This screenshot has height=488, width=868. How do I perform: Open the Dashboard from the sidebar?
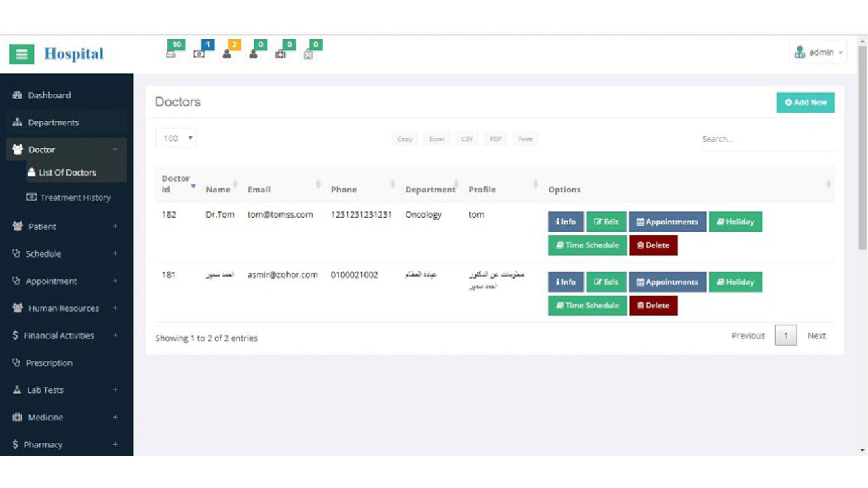pos(49,96)
